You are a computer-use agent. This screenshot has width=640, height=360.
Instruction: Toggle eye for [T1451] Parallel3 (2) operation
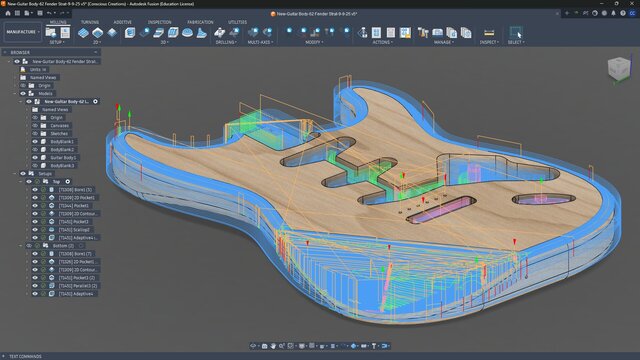tap(35, 286)
